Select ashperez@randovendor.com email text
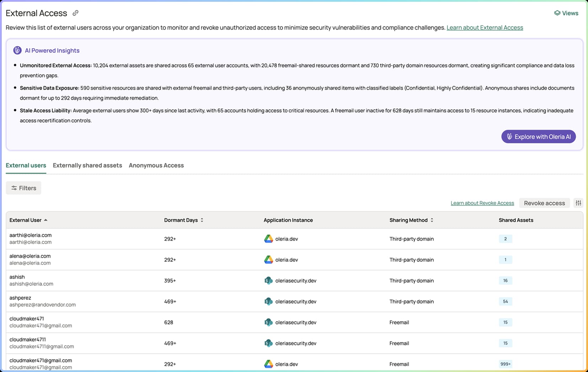Image resolution: width=588 pixels, height=372 pixels. click(x=42, y=305)
